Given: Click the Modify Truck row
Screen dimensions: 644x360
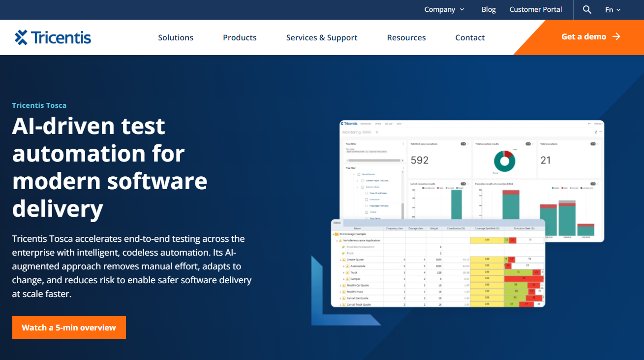Looking at the screenshot, I should coord(438,292).
